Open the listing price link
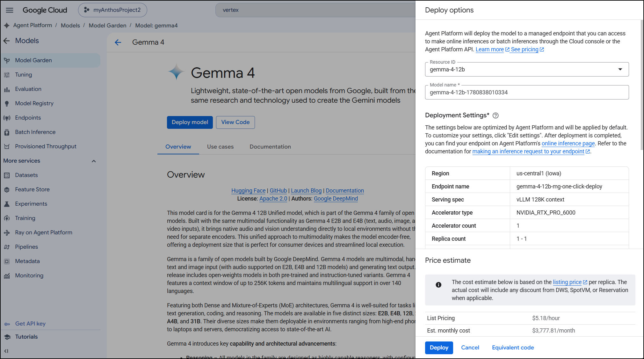Screen dimensions: 644x359 tap(570, 282)
